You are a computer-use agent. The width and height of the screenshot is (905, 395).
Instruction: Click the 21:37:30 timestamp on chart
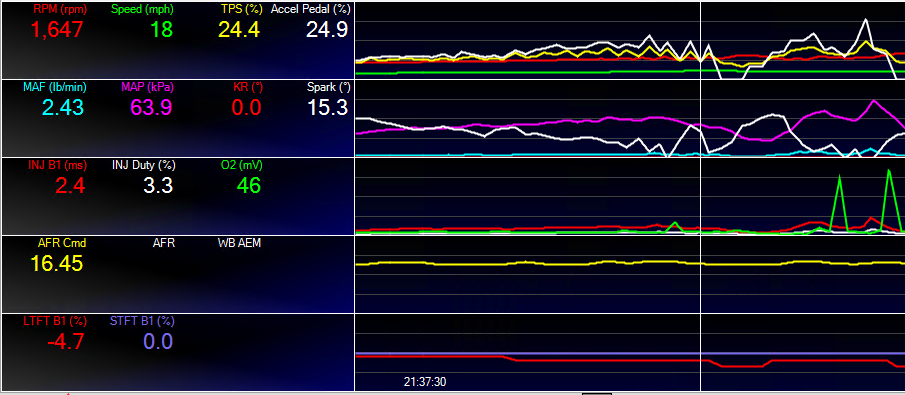pyautogui.click(x=425, y=382)
